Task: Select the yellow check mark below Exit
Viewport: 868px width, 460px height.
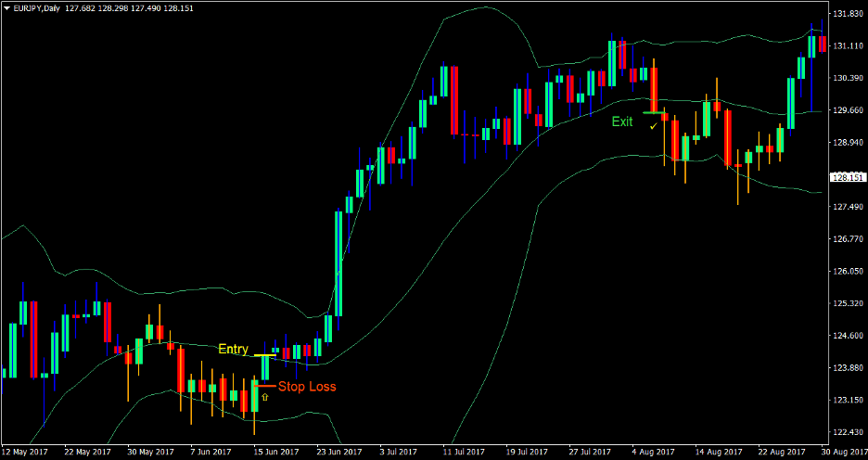Action: tap(655, 127)
